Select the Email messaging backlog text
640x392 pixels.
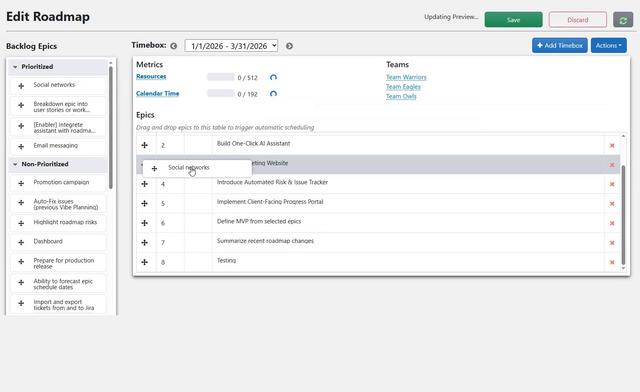(x=56, y=146)
